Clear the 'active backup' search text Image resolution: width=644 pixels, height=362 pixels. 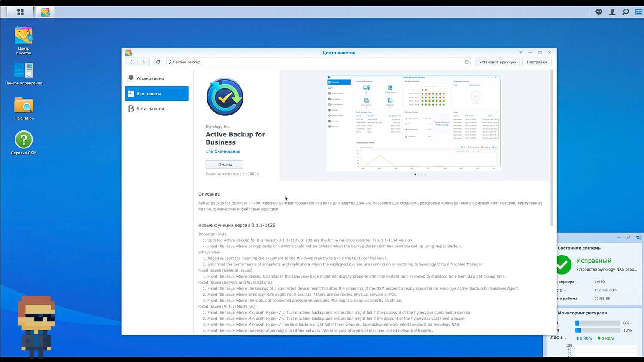[467, 62]
